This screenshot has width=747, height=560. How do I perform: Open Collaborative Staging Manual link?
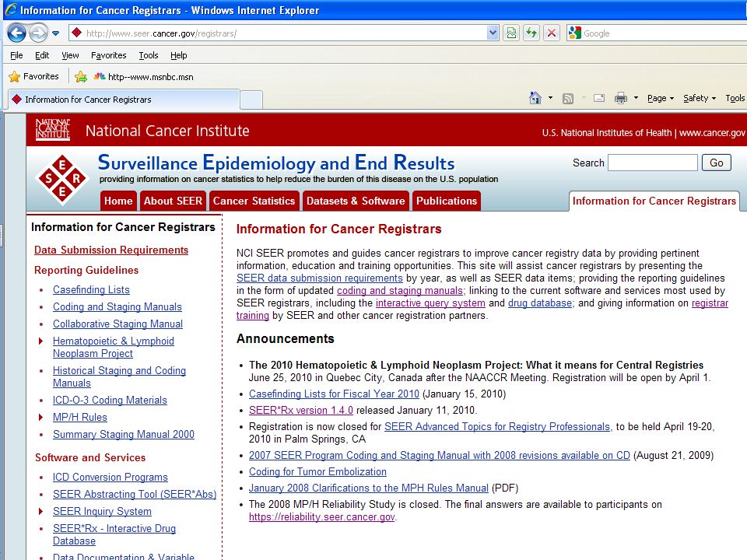[x=117, y=324]
